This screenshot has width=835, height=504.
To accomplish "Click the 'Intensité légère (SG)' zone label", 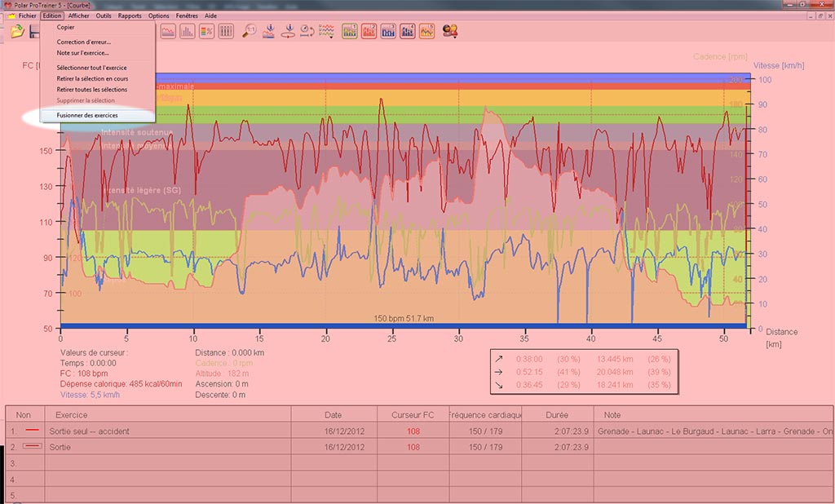I will point(142,190).
